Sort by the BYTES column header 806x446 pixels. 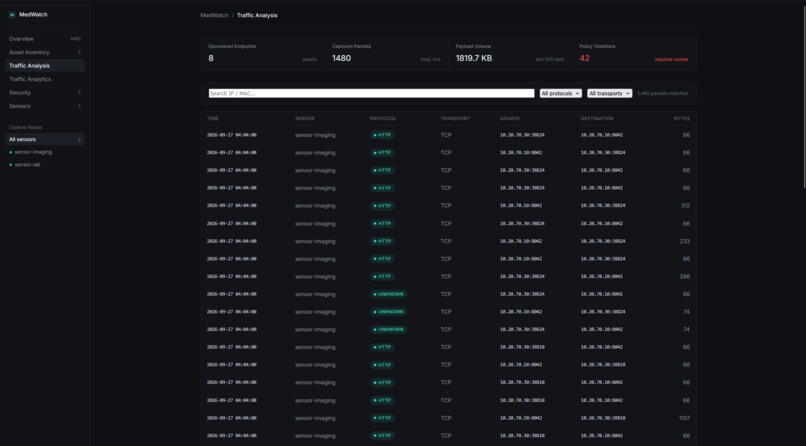pyautogui.click(x=682, y=119)
